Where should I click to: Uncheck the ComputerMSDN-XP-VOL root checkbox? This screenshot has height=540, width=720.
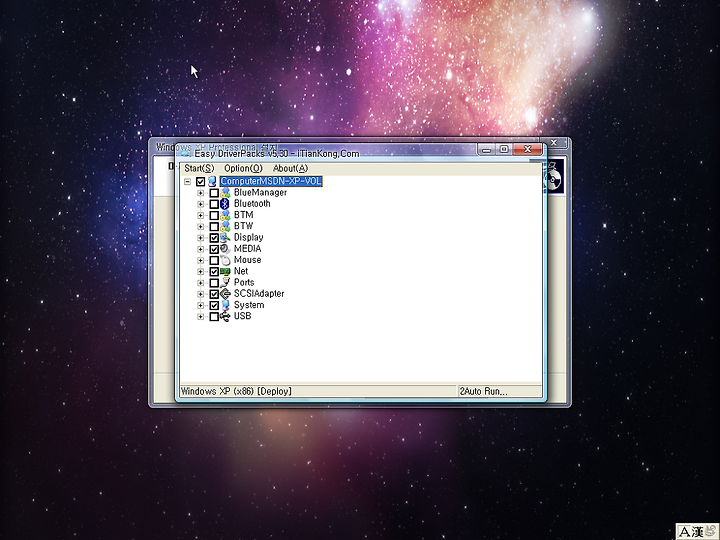(x=201, y=182)
